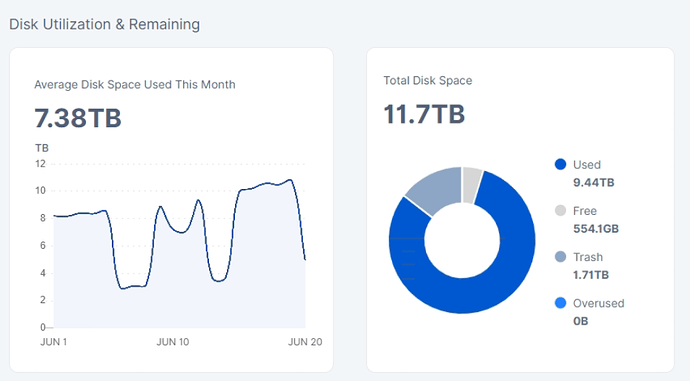Click the Average Disk Space Used This Month title
The image size is (690, 381).
tap(135, 84)
